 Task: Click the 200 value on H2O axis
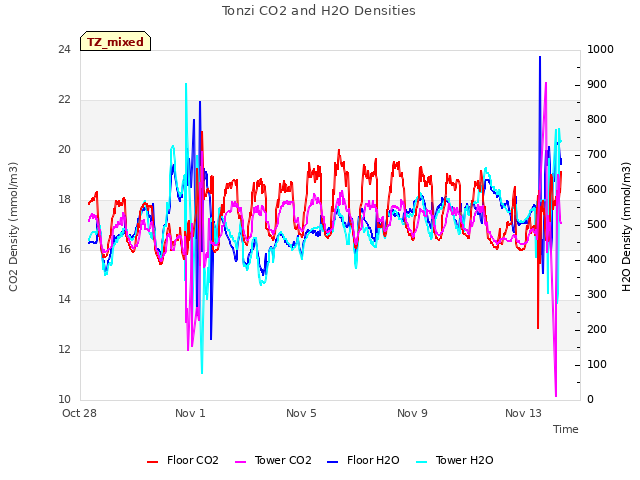pos(597,329)
